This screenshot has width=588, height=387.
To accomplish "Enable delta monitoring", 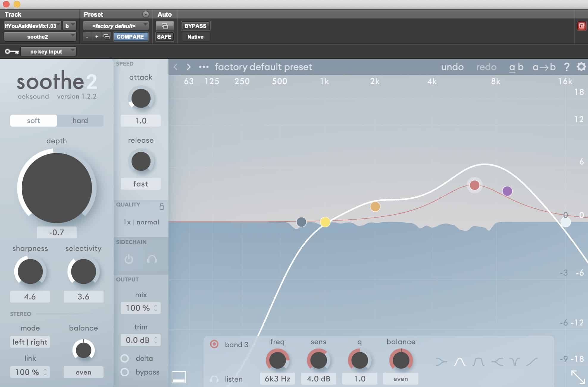I will 125,358.
